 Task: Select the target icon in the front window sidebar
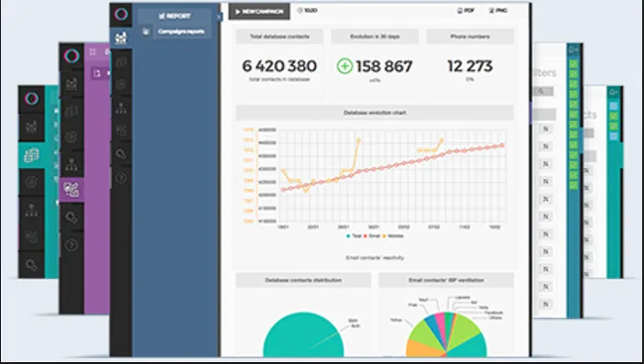tap(121, 85)
